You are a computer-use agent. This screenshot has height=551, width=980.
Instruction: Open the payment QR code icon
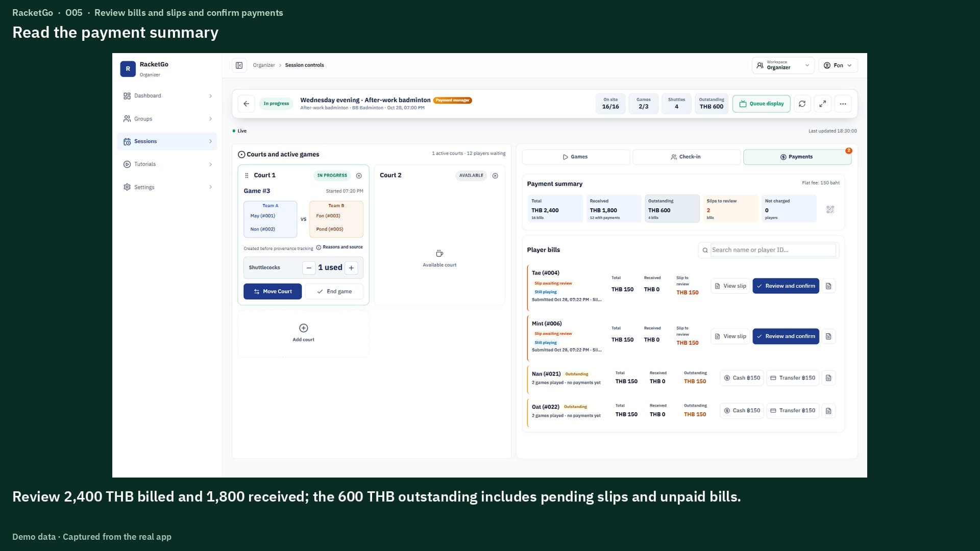point(830,209)
